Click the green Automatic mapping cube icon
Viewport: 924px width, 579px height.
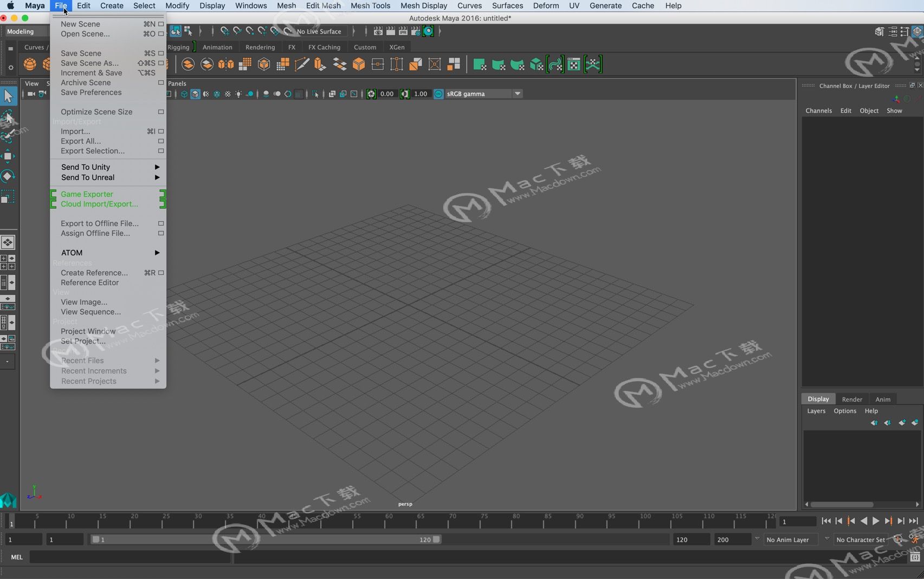(537, 65)
